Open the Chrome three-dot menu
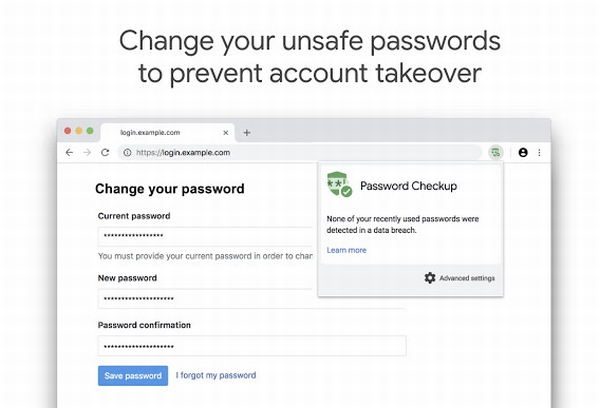The height and width of the screenshot is (408, 600). point(539,153)
